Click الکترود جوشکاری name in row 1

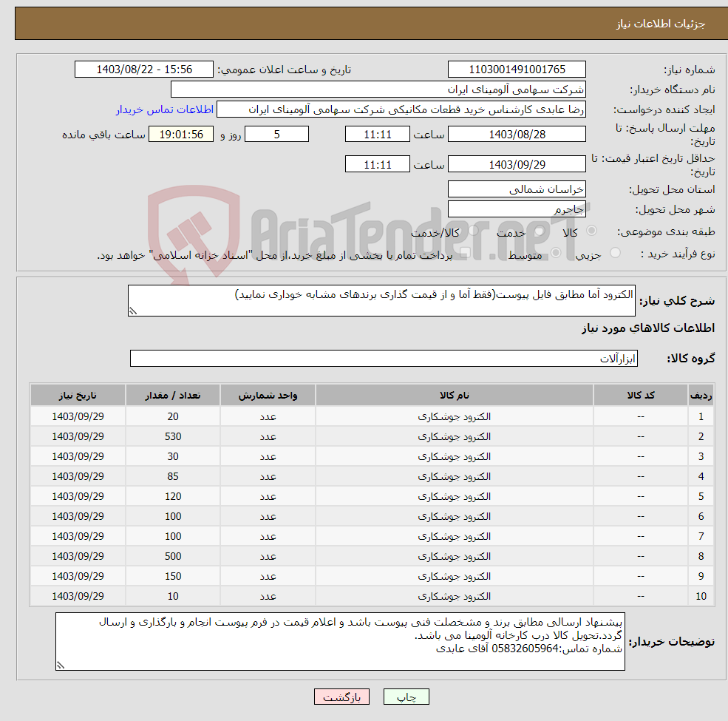click(454, 416)
